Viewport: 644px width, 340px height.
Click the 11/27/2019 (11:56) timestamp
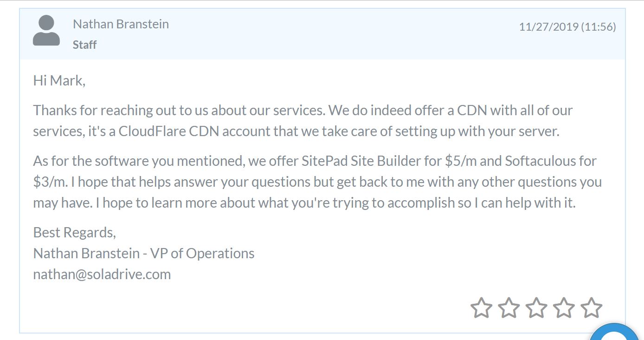567,27
